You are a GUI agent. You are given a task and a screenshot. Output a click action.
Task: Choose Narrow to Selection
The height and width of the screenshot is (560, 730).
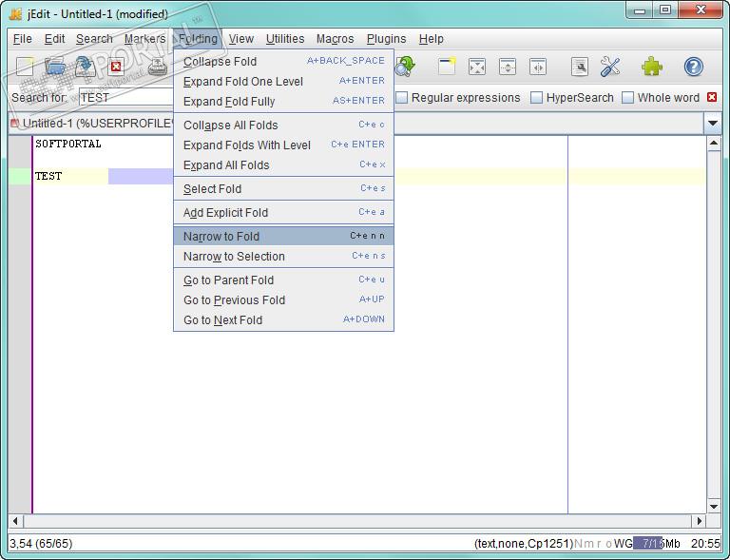pyautogui.click(x=283, y=257)
